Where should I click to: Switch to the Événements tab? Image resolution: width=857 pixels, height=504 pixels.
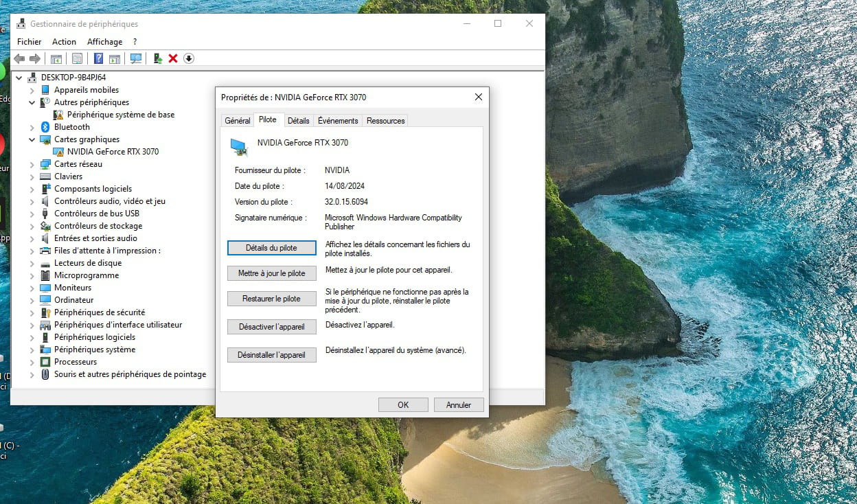(338, 121)
